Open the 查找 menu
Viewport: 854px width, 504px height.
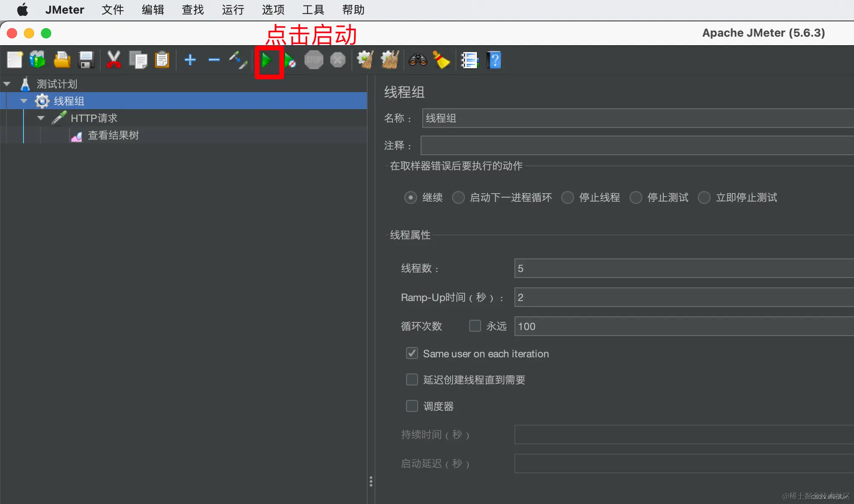[193, 10]
